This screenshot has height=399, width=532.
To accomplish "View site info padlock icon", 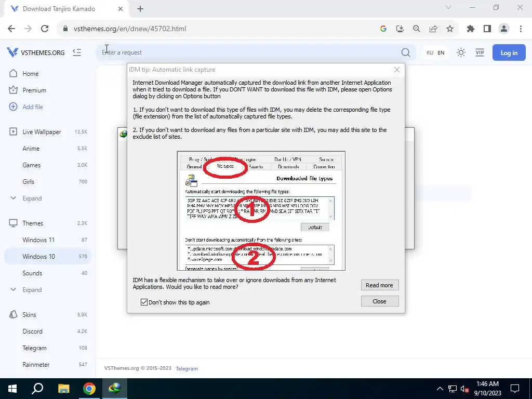I will click(x=65, y=29).
